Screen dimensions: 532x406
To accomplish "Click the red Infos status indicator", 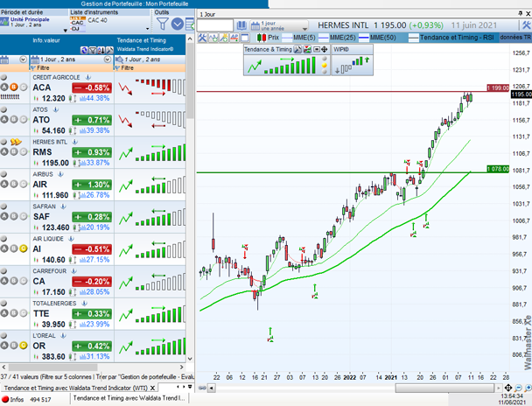I will tap(5, 399).
